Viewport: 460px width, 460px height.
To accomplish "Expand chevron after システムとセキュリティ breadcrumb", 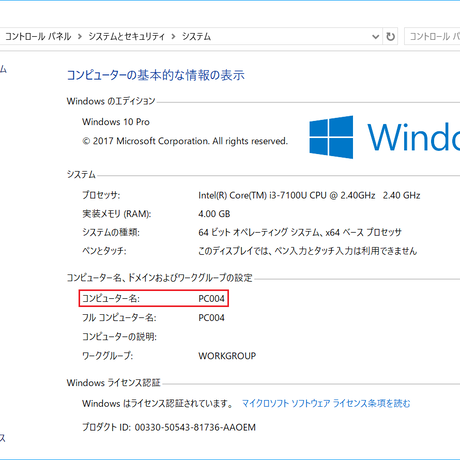I will pyautogui.click(x=173, y=37).
